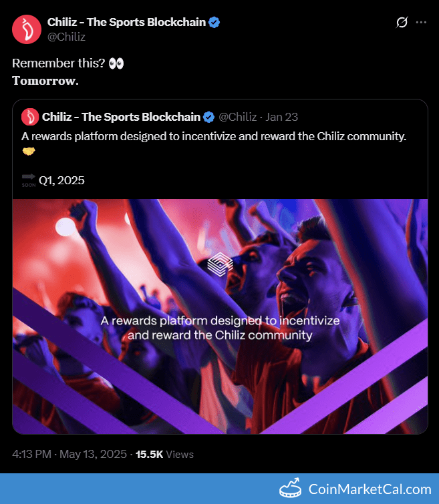Viewport: 439px width, 504px height.
Task: Click the '15.5K Views' count
Action: [x=164, y=454]
